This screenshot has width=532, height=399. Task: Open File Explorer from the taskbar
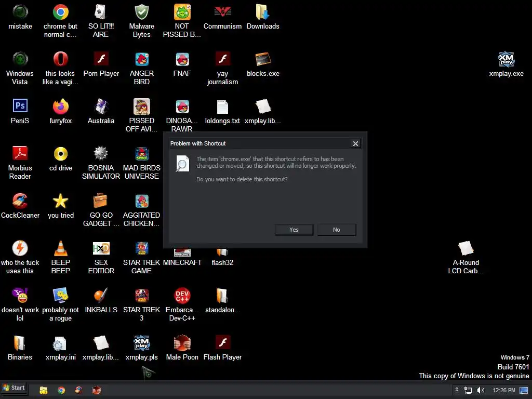click(x=44, y=390)
